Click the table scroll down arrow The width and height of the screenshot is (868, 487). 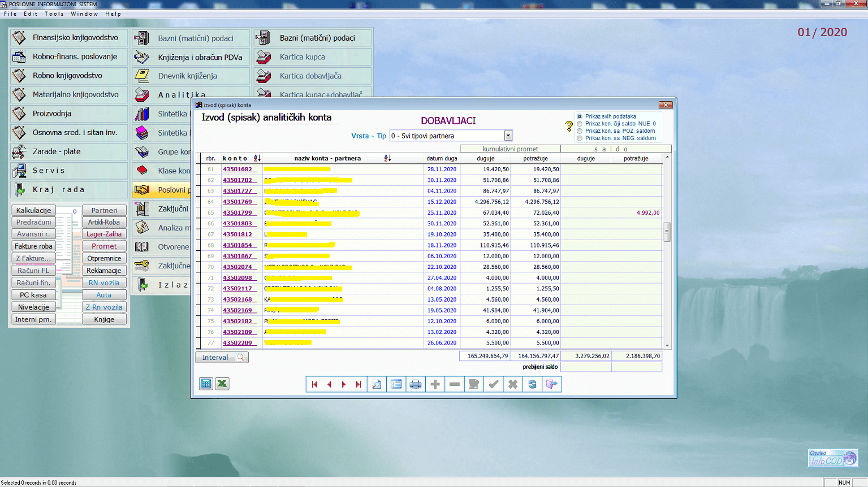pos(667,345)
